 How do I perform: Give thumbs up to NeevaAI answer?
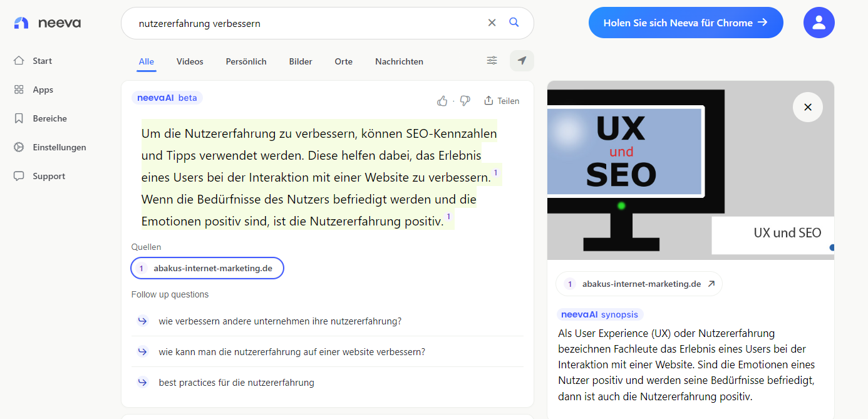click(442, 101)
